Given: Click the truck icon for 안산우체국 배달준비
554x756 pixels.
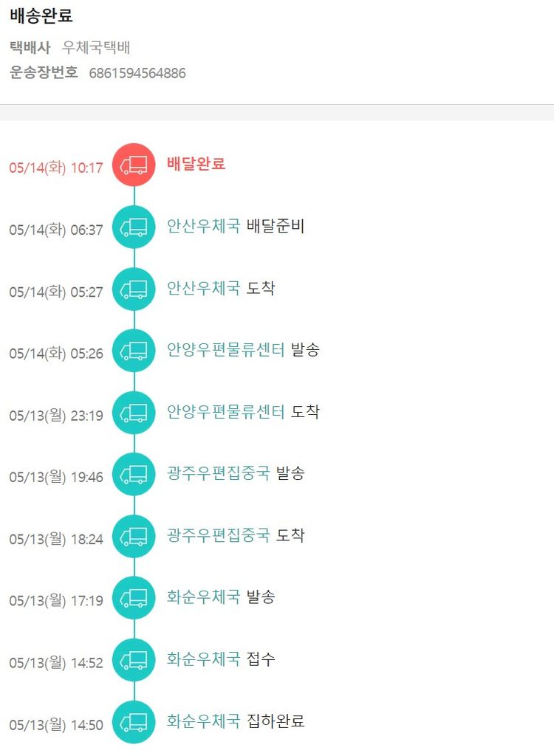Looking at the screenshot, I should pos(134,227).
